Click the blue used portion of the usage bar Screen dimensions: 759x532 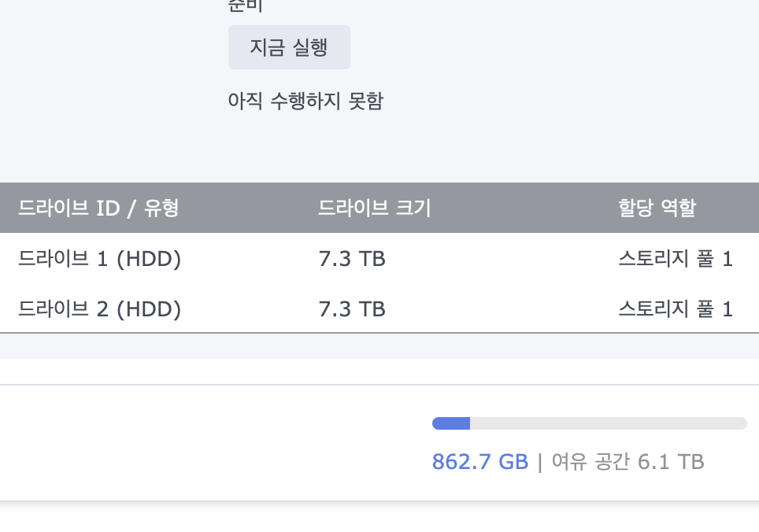click(451, 423)
